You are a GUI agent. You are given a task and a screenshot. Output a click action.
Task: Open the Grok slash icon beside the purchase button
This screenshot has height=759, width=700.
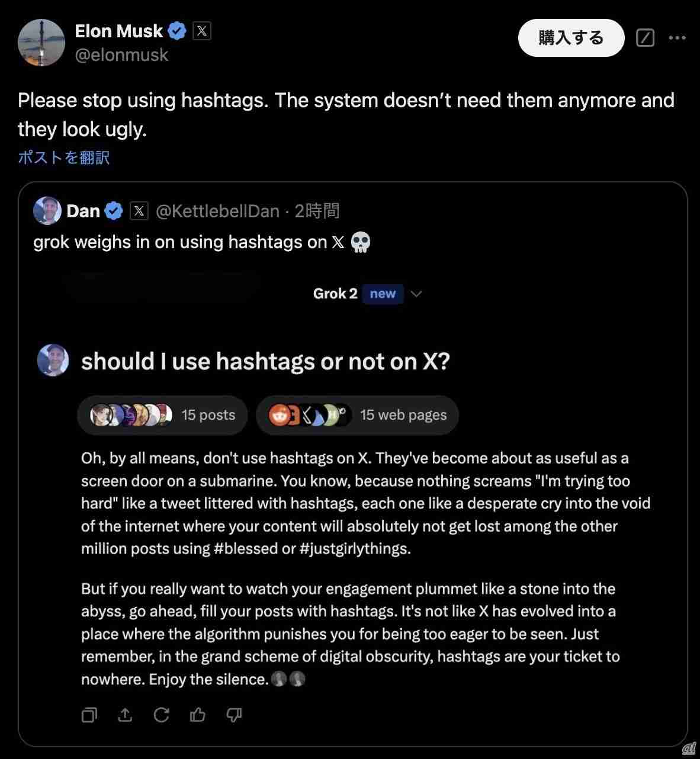[645, 38]
